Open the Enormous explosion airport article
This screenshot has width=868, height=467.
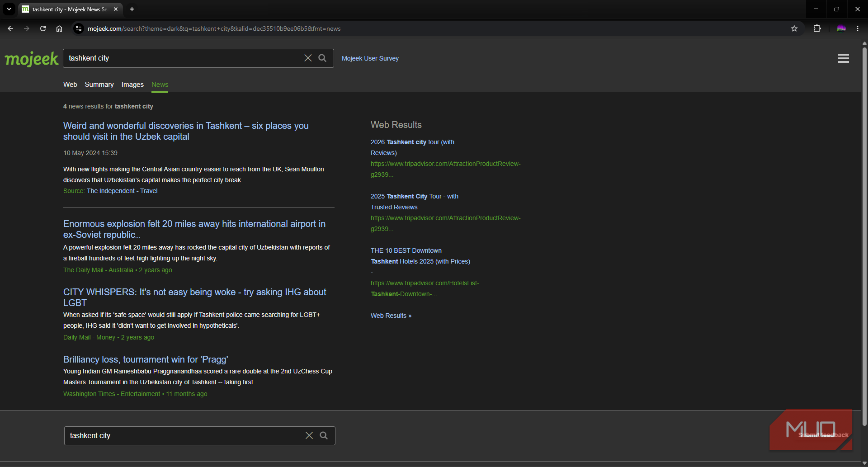point(194,229)
